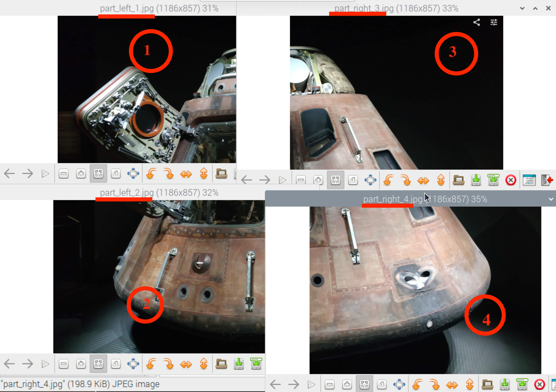Expand chevron on part_right_4.jpg title bar
This screenshot has height=392, width=556.
(551, 199)
